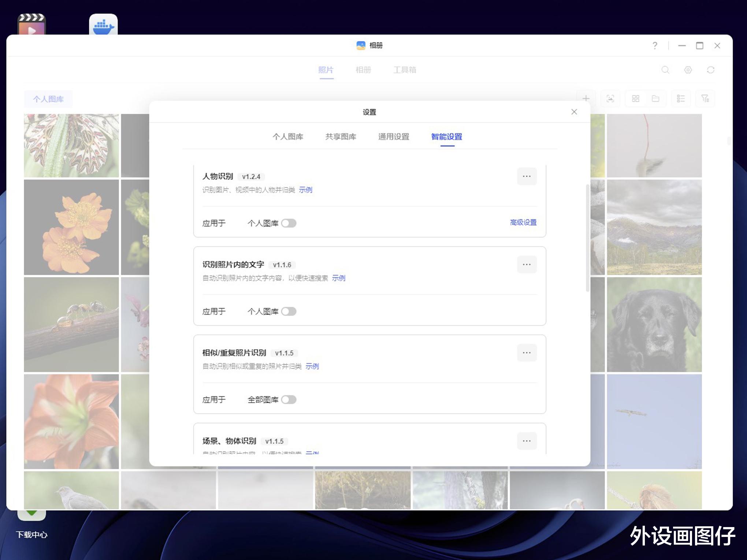Click the folder view icon
747x560 pixels.
(x=655, y=98)
